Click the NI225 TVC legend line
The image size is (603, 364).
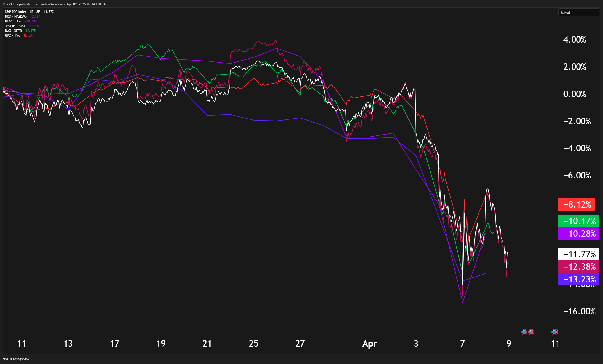click(14, 21)
